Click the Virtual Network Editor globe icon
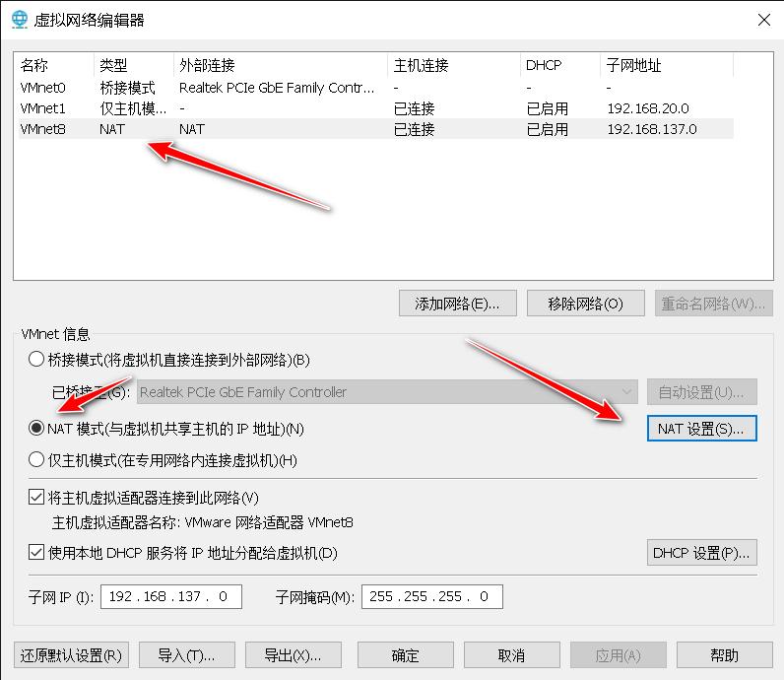784x680 pixels. pyautogui.click(x=20, y=20)
